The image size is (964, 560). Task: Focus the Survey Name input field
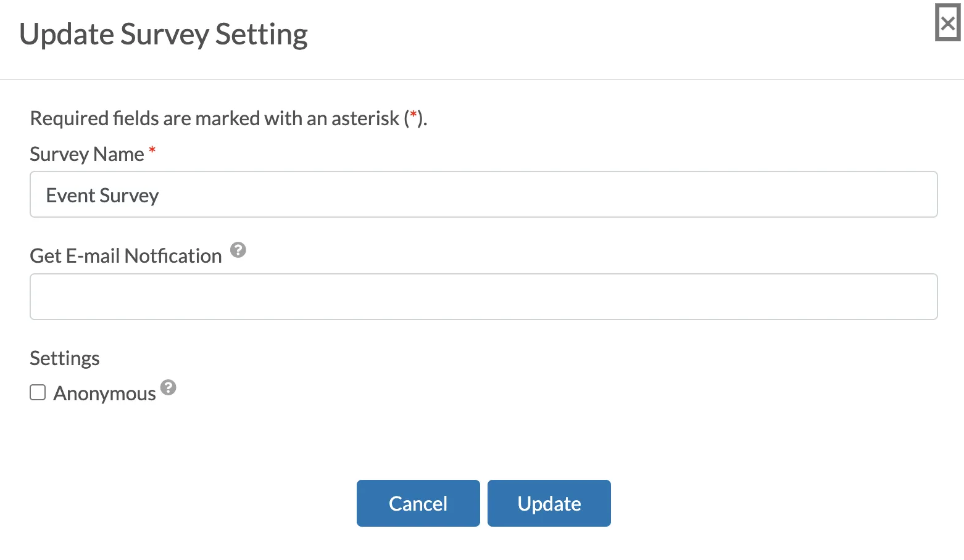(484, 194)
